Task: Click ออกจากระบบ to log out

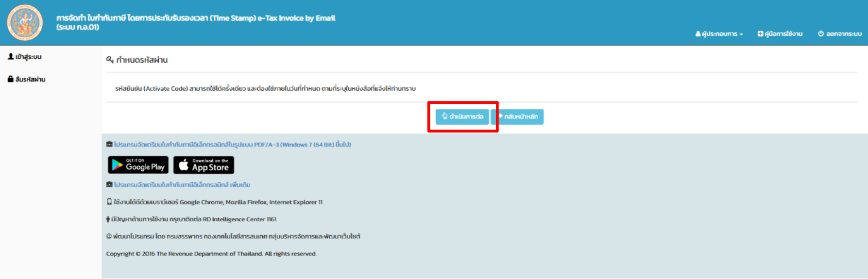Action: (x=844, y=34)
